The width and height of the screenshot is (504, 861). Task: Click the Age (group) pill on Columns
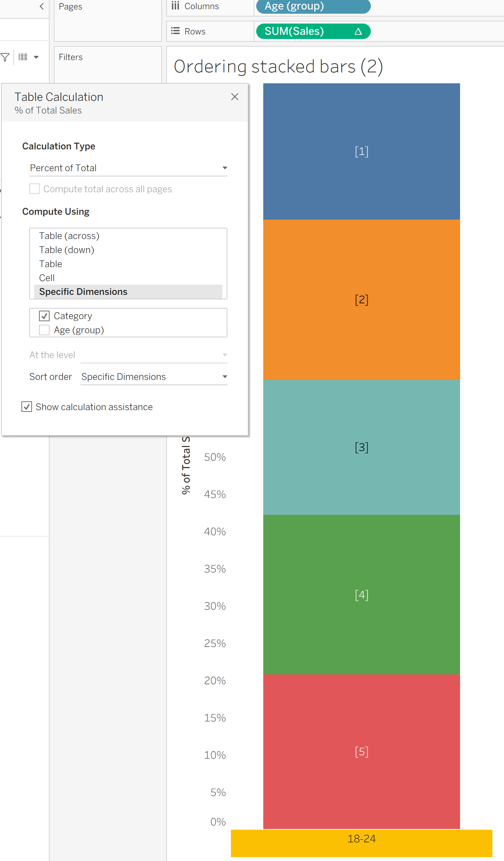coord(313,6)
